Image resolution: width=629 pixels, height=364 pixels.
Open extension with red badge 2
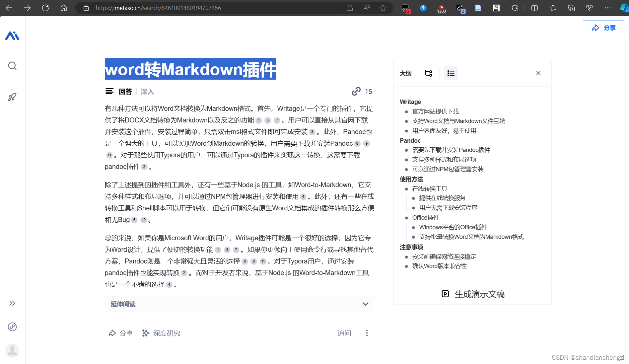point(405,8)
